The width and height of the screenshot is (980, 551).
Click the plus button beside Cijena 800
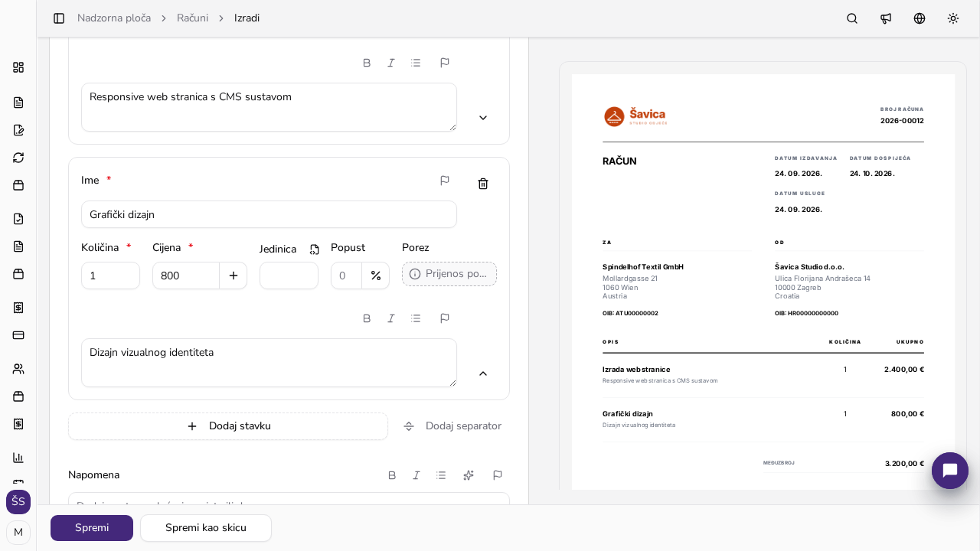point(234,275)
